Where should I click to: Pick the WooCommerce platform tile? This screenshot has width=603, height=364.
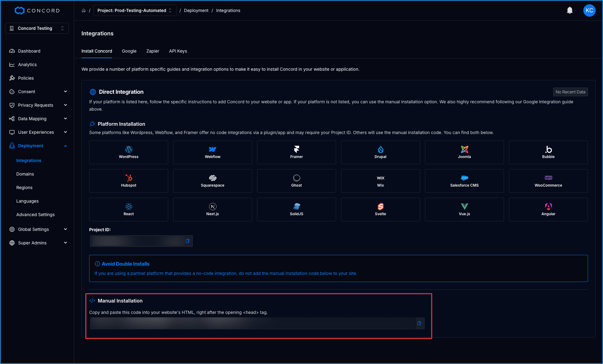point(548,181)
